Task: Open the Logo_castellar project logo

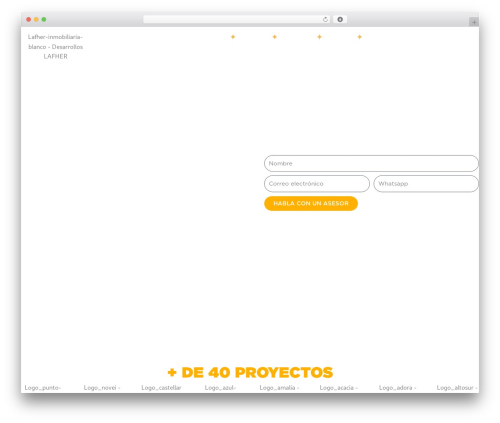Action: (x=161, y=388)
